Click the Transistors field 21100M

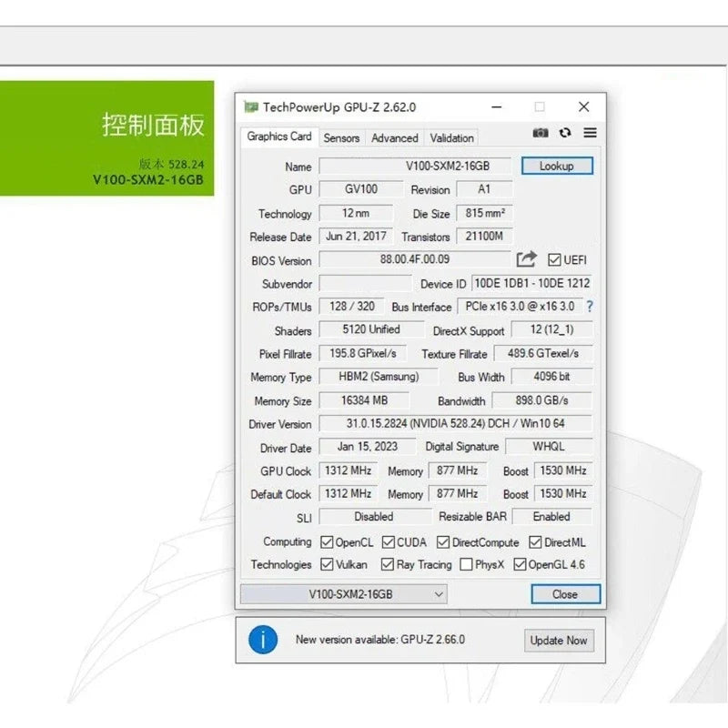[484, 237]
